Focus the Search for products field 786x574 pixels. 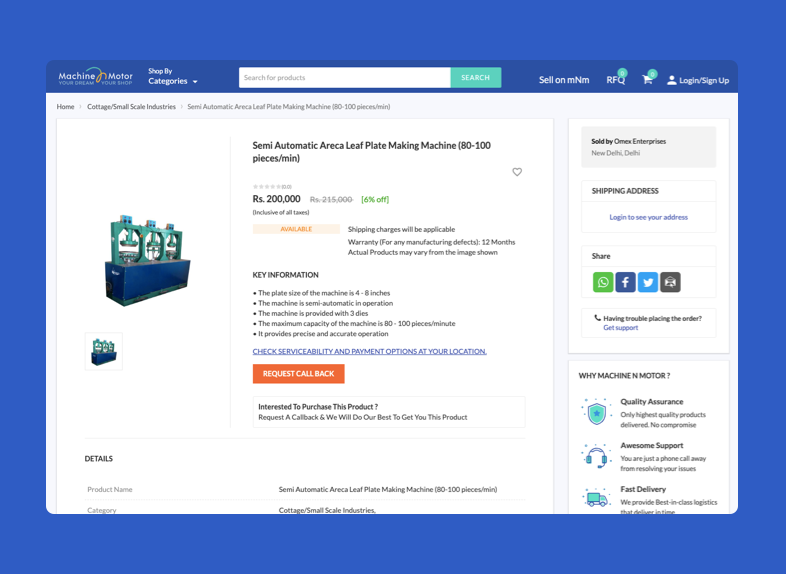(x=345, y=78)
